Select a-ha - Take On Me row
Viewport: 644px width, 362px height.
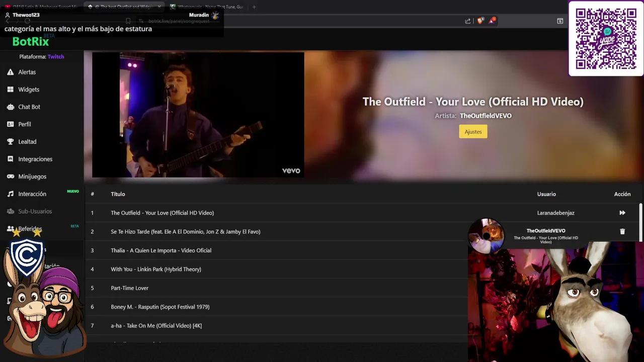(277, 325)
